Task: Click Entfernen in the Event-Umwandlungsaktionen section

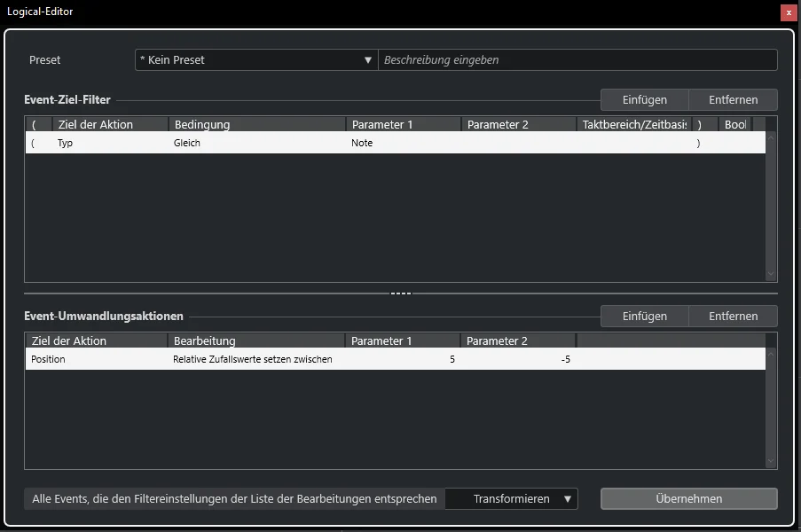Action: pyautogui.click(x=733, y=316)
